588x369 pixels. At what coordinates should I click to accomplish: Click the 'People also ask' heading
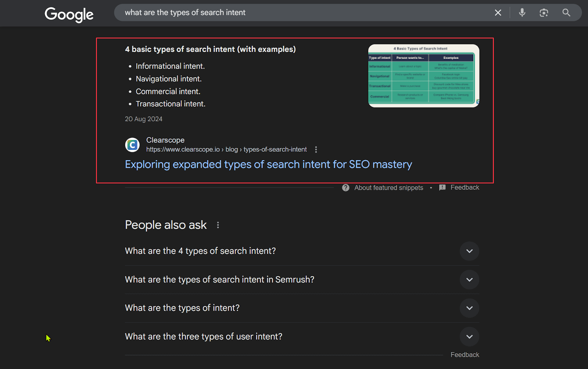pyautogui.click(x=166, y=225)
